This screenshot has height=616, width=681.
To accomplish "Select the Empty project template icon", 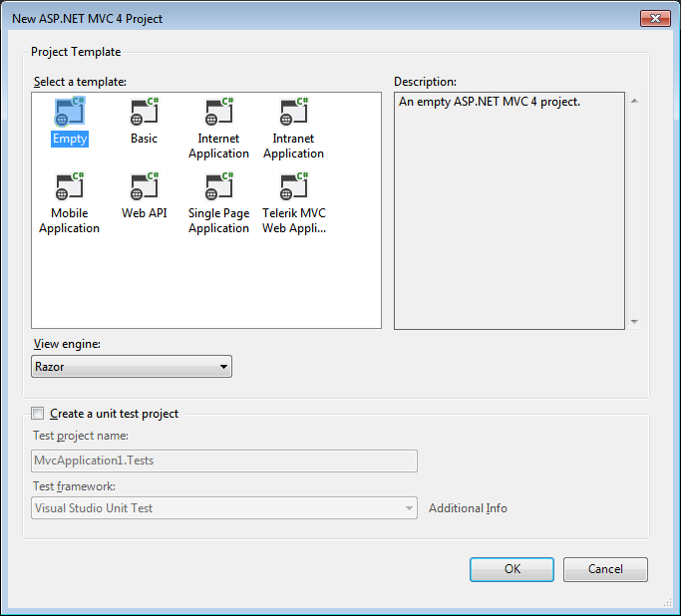I will (70, 113).
